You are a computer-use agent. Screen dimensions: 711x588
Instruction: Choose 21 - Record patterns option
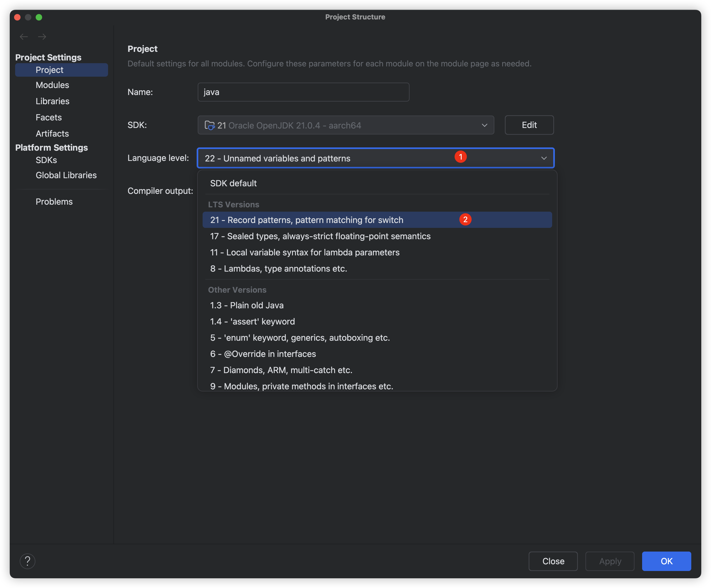click(306, 220)
